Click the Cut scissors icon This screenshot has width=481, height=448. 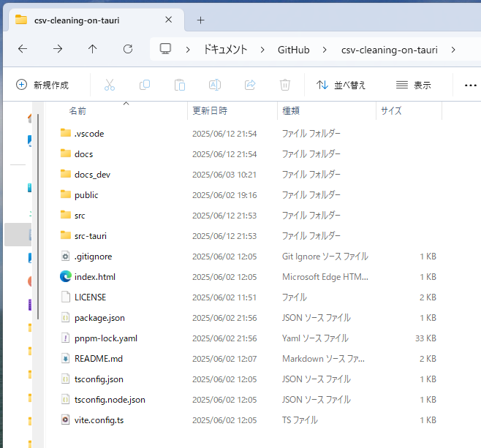pos(110,85)
